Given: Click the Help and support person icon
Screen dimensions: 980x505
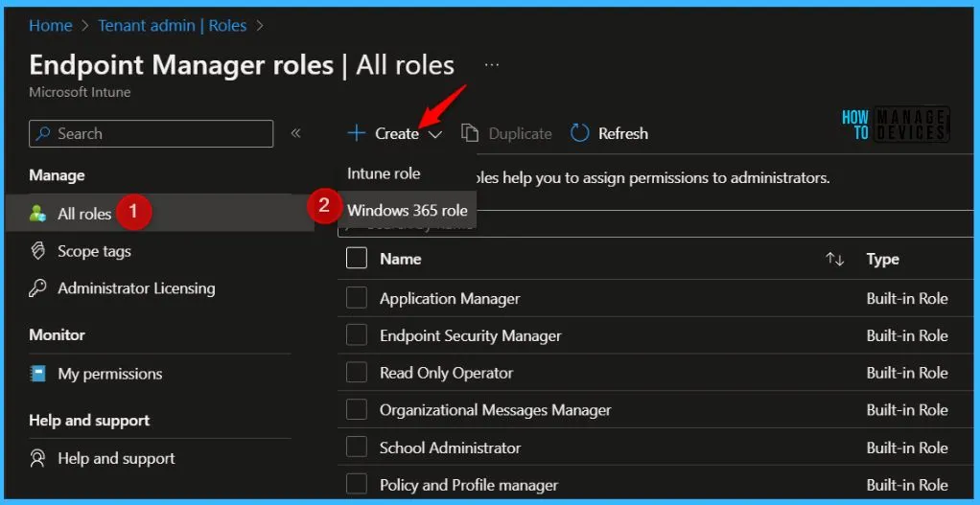Looking at the screenshot, I should (x=37, y=459).
